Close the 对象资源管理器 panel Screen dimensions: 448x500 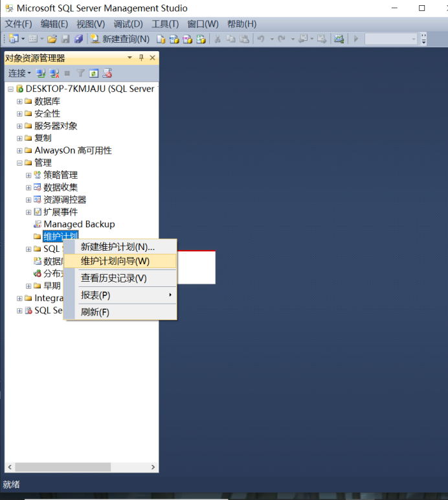click(x=153, y=58)
